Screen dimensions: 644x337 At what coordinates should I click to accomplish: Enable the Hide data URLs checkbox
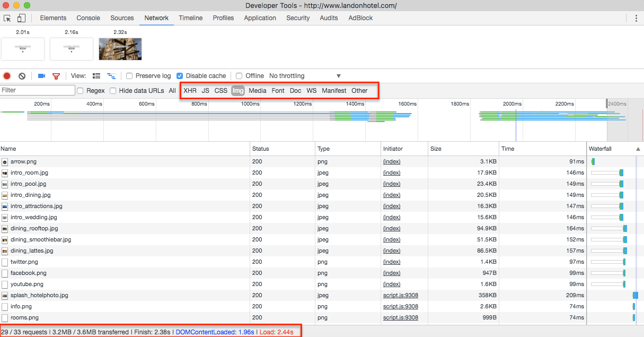point(113,91)
